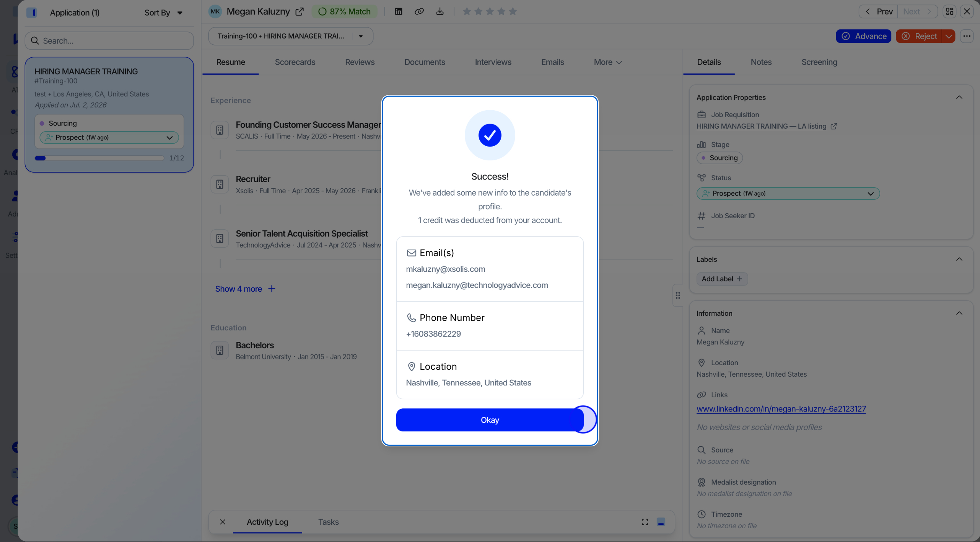Switch to the Reviews tab
The height and width of the screenshot is (542, 980).
point(360,62)
